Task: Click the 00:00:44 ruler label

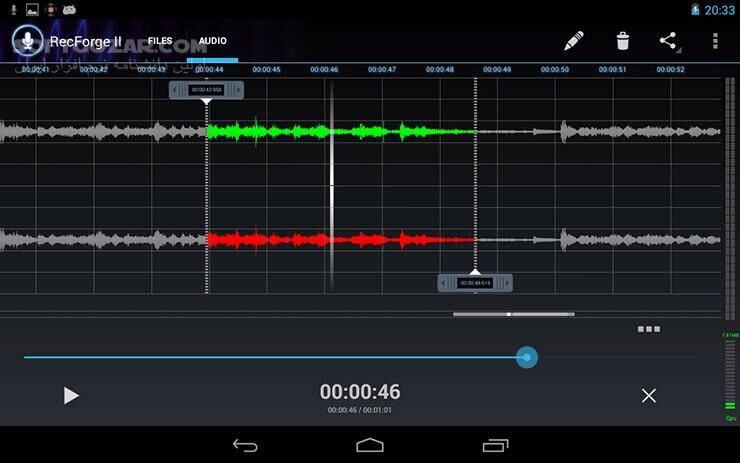Action: pyautogui.click(x=209, y=69)
